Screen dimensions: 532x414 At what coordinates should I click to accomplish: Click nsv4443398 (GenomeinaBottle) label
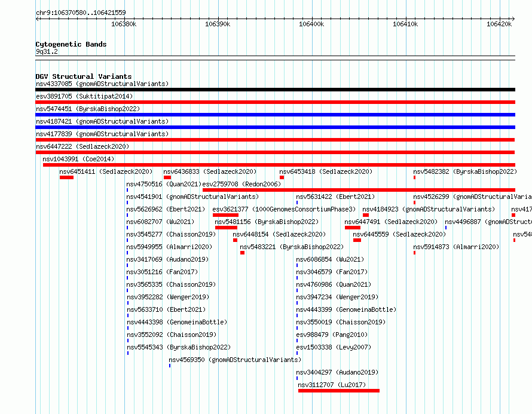[177, 322]
